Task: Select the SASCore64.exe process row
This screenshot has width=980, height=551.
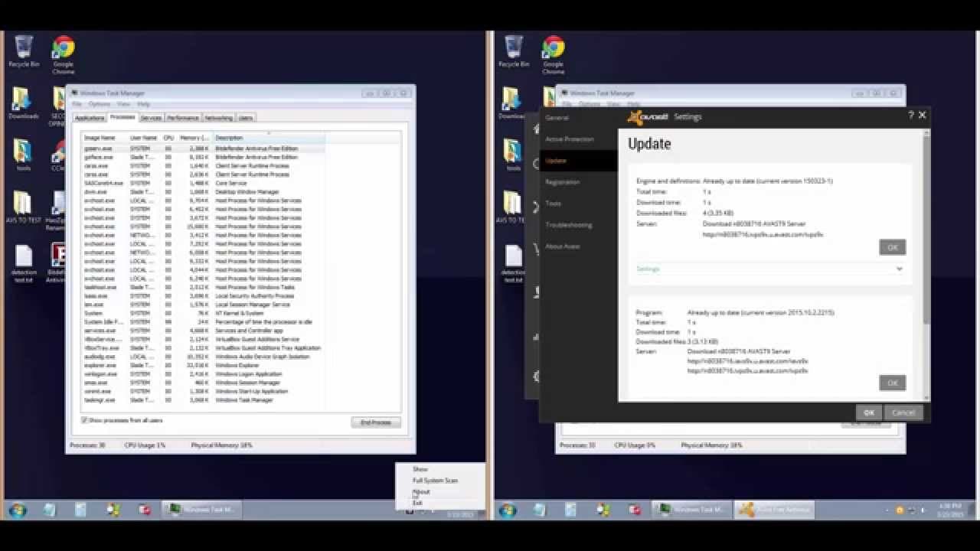Action: click(x=204, y=183)
